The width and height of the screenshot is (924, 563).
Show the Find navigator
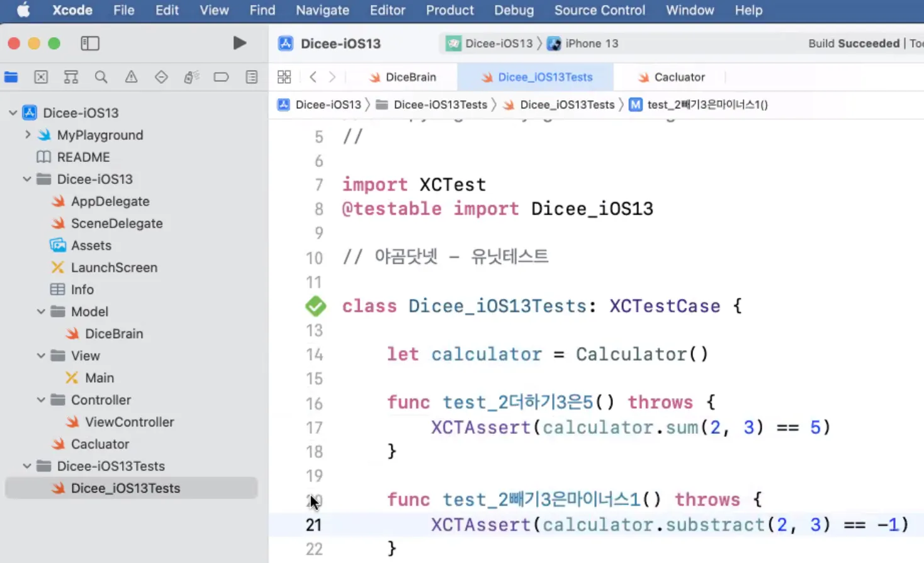point(101,77)
